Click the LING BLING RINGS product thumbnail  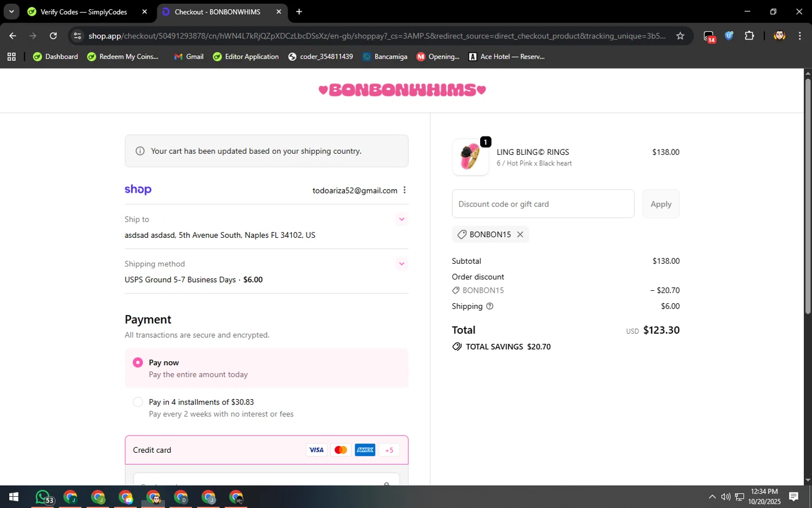(470, 157)
